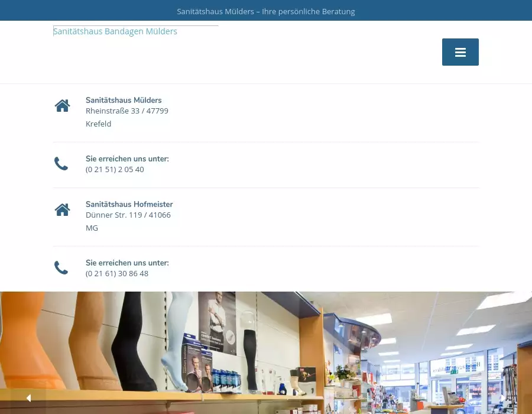Click second 'Sie erreichen uns unter:' label
The image size is (532, 414).
[x=127, y=263]
